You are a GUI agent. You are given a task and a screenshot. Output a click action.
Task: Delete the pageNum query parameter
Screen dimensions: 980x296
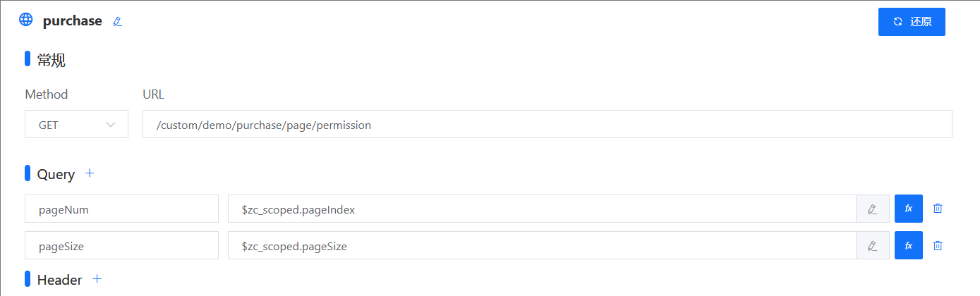click(938, 209)
